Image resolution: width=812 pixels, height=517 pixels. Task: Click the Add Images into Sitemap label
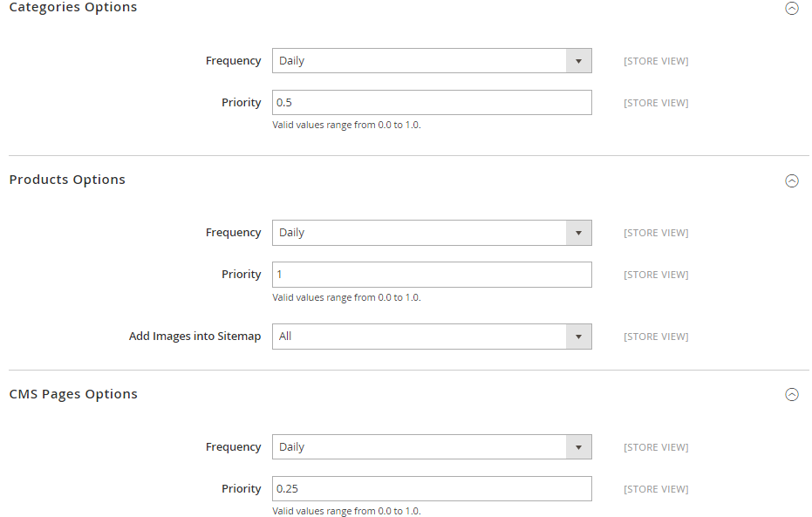click(x=194, y=337)
